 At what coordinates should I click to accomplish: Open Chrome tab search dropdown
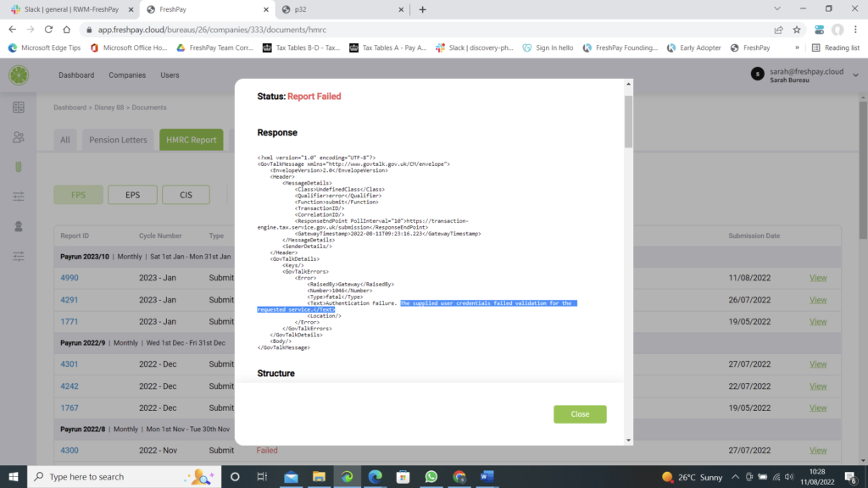pyautogui.click(x=777, y=8)
